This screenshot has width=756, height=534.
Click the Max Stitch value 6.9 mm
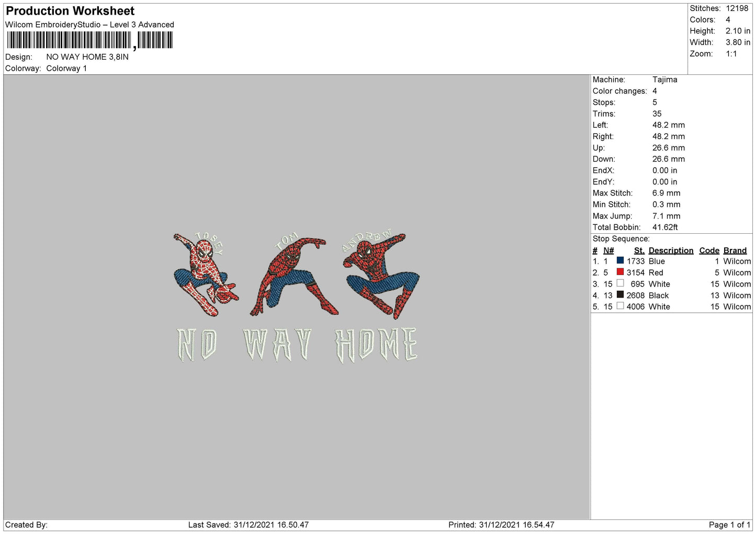(x=667, y=193)
